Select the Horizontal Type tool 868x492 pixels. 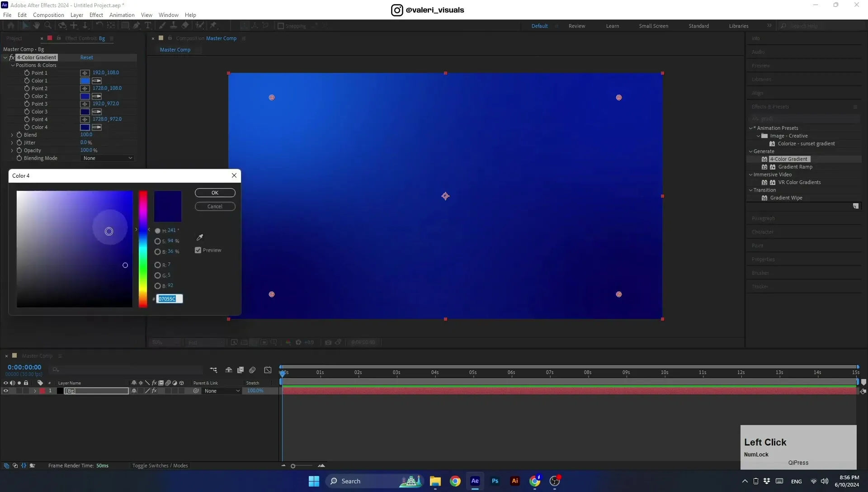[148, 26]
